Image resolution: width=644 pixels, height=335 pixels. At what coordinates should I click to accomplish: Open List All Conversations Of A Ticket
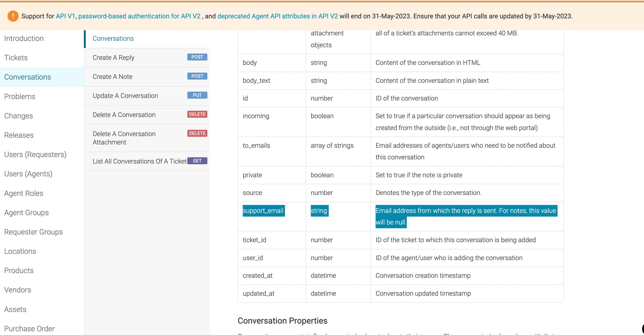140,161
